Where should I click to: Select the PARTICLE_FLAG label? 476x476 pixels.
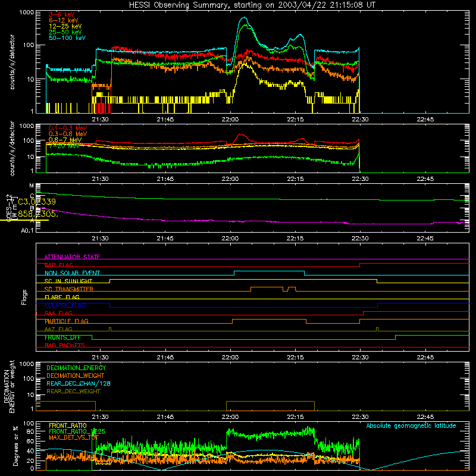click(x=67, y=321)
